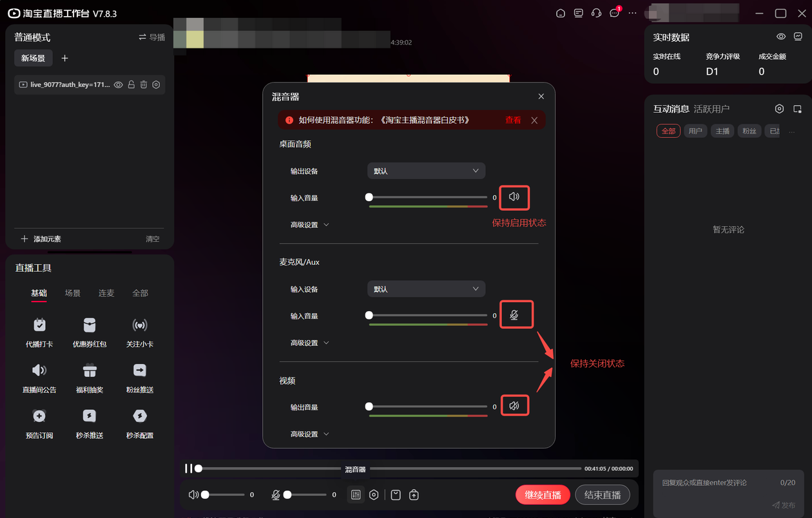Click the 查看 link in mixer banner

coord(513,120)
